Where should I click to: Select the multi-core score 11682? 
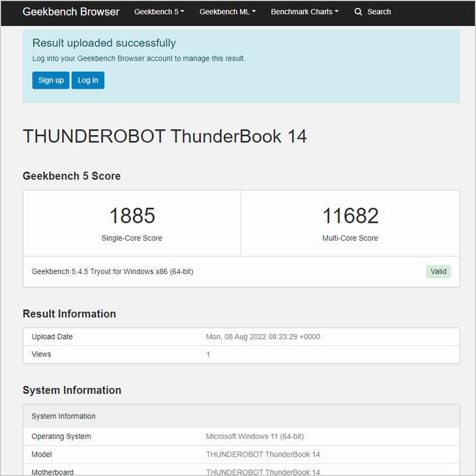coord(350,216)
